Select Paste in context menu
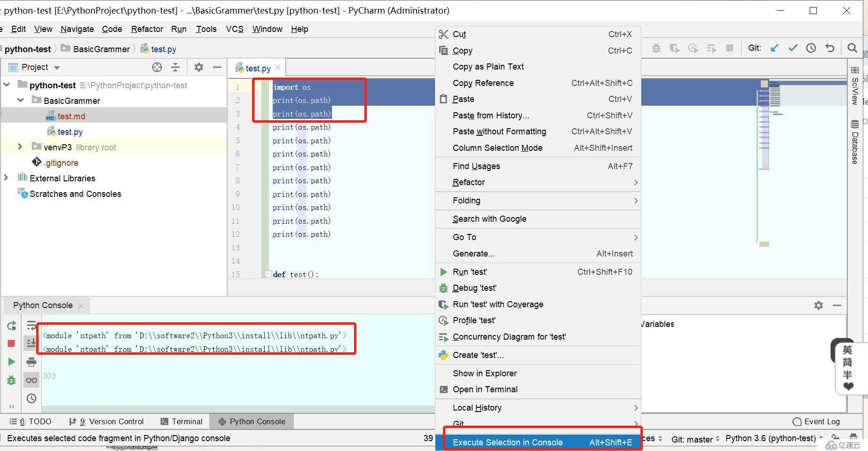Image resolution: width=868 pixels, height=451 pixels. [538, 99]
